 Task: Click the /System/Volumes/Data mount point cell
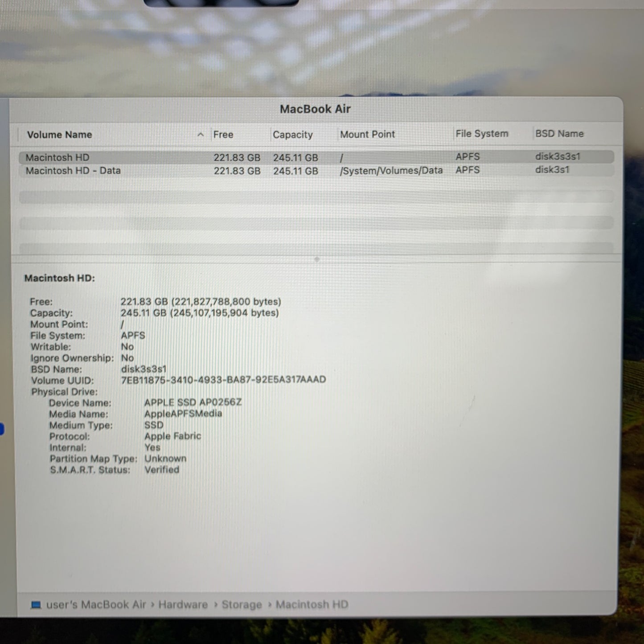point(391,170)
